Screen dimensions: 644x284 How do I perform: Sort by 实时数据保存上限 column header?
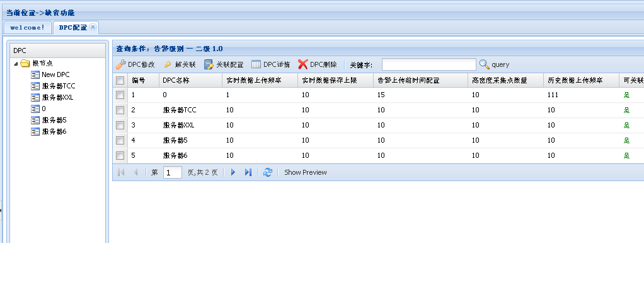(x=336, y=80)
